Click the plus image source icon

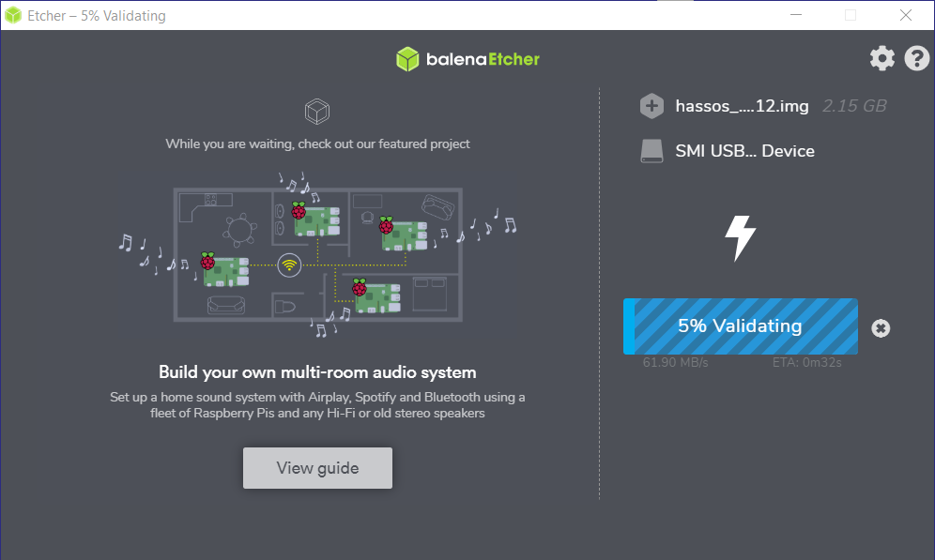coord(651,106)
